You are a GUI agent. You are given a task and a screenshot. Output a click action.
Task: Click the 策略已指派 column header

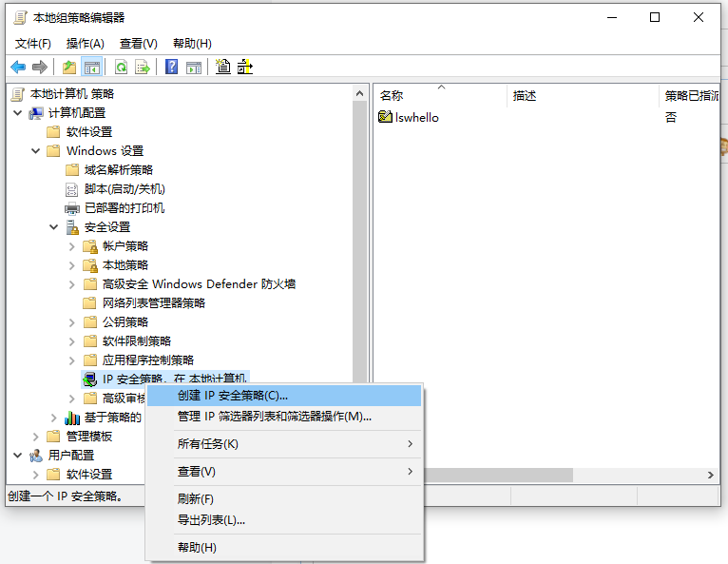[x=689, y=96]
